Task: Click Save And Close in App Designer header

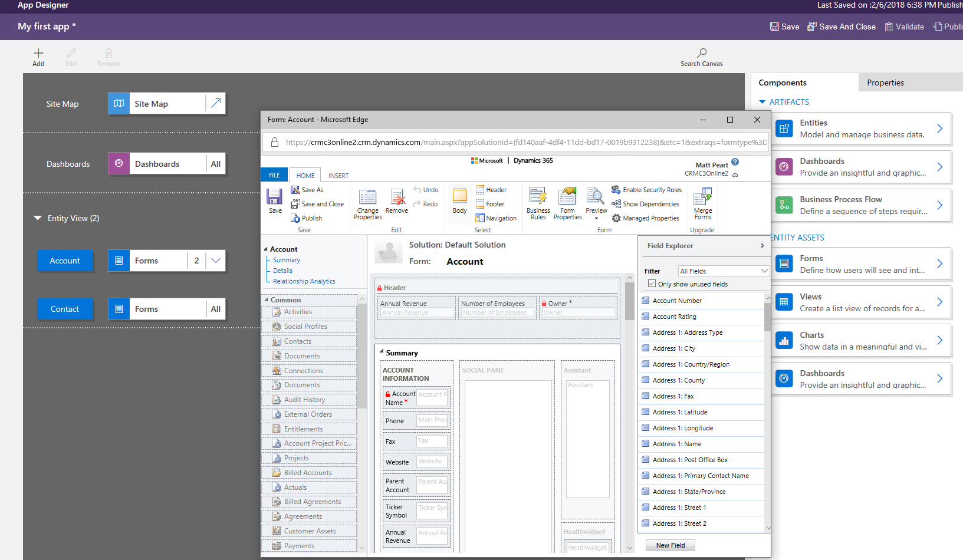Action: pos(842,27)
